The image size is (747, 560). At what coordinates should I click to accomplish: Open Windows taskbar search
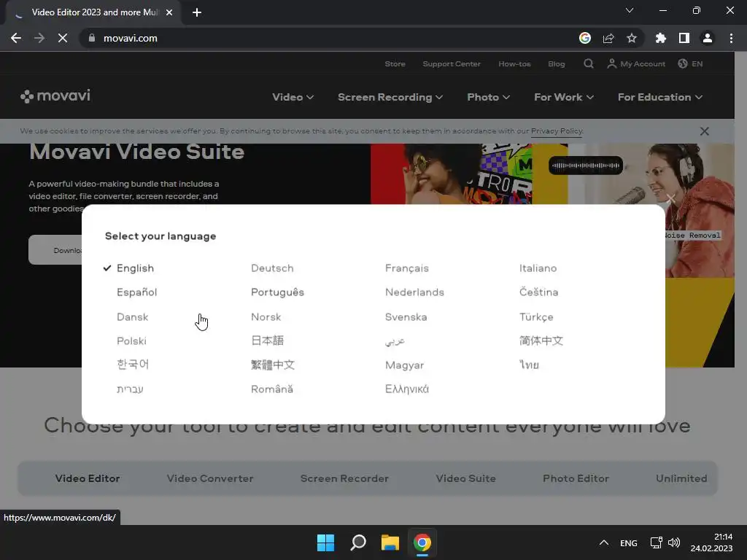coord(357,542)
